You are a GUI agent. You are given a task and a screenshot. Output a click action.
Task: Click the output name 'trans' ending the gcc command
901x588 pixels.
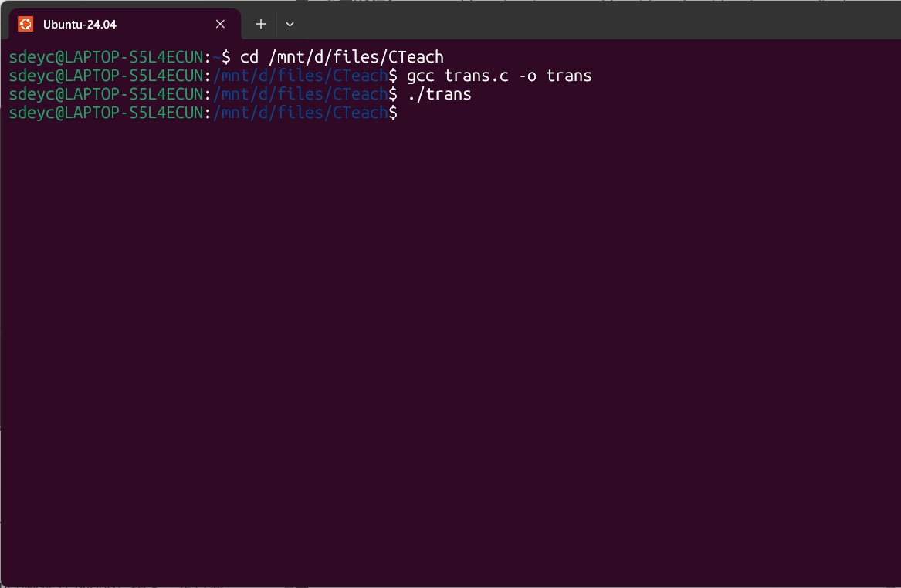click(x=569, y=76)
